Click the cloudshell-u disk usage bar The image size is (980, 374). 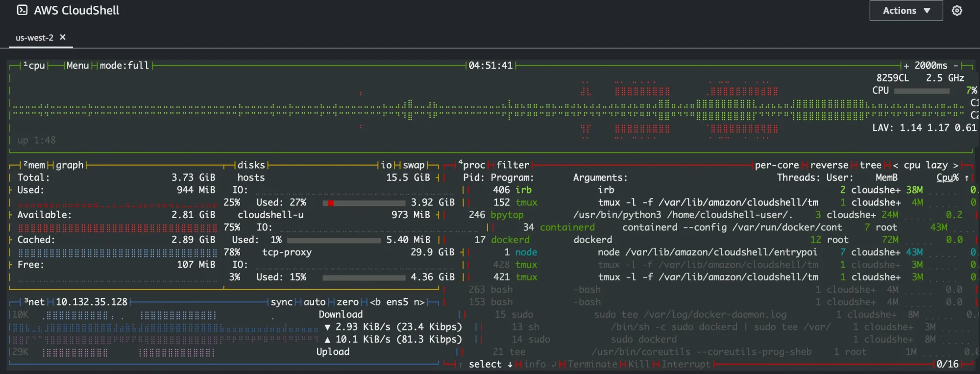click(x=334, y=240)
